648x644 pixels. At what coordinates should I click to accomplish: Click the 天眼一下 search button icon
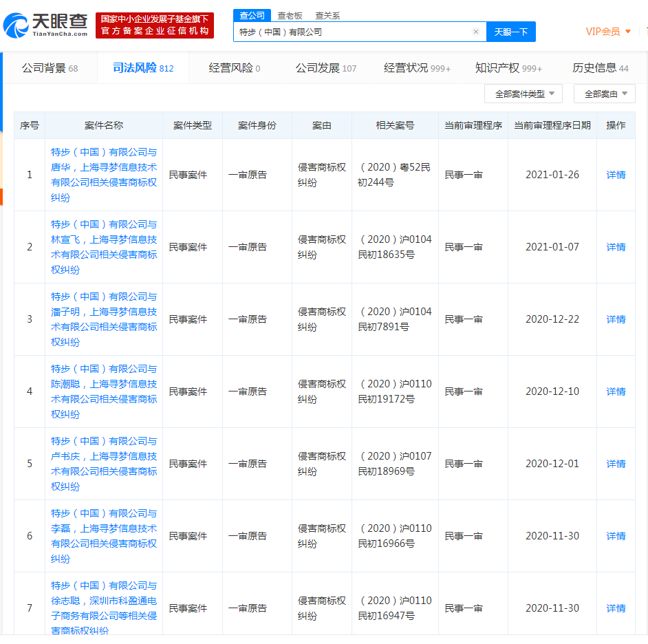pyautogui.click(x=511, y=32)
